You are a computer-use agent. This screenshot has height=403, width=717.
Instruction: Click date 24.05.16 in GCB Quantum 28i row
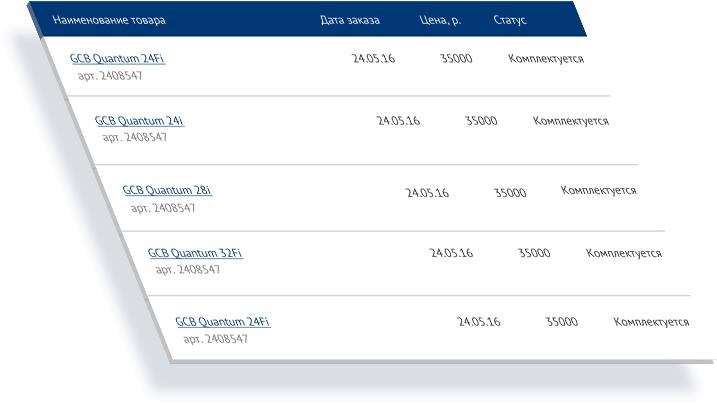pos(427,193)
